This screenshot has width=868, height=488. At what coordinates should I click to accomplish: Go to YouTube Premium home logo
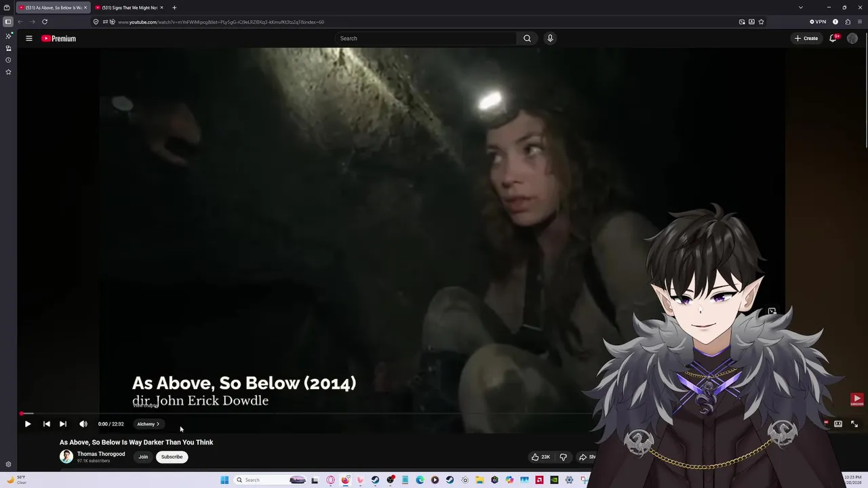(x=58, y=39)
